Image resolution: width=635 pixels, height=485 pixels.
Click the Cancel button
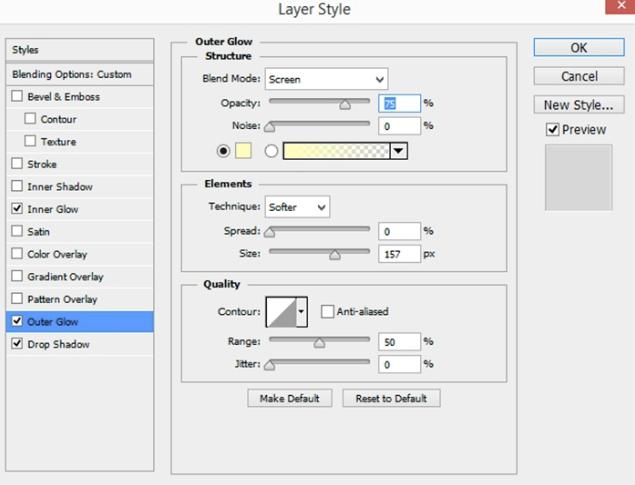coord(579,76)
